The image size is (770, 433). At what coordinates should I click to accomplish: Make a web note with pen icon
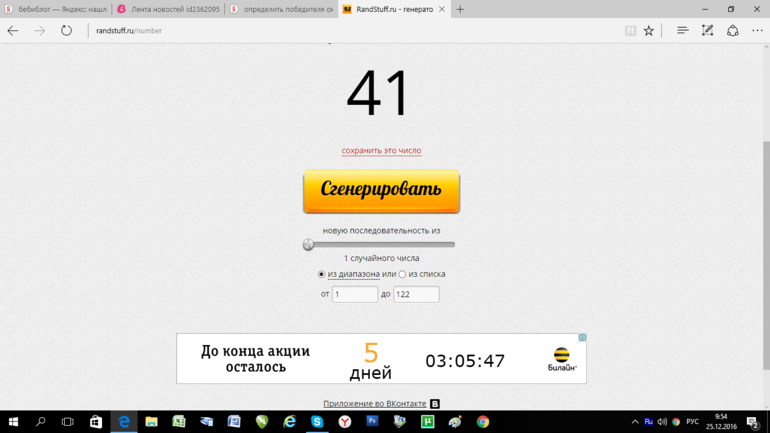click(x=707, y=31)
